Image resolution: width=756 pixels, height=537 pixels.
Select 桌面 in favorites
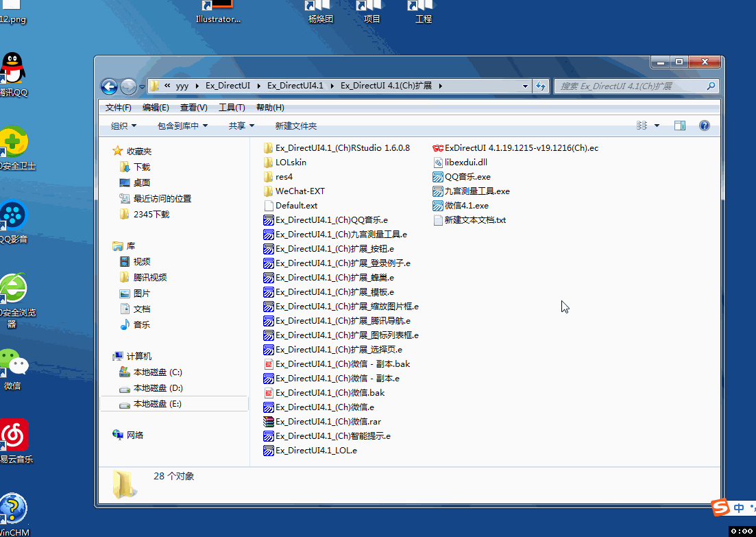(142, 183)
